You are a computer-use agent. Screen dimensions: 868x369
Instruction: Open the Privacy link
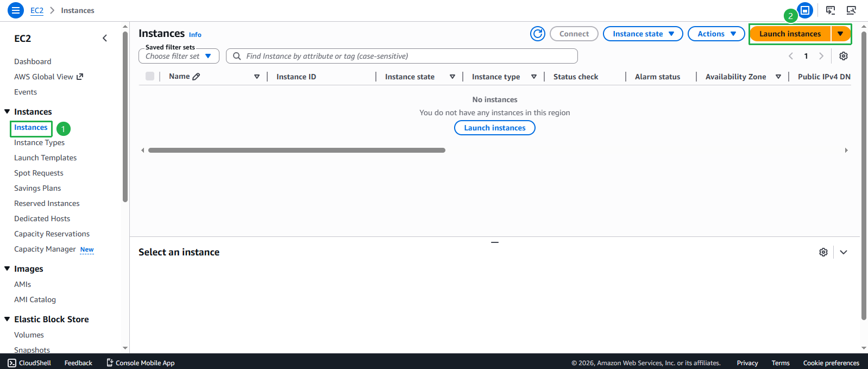click(747, 363)
